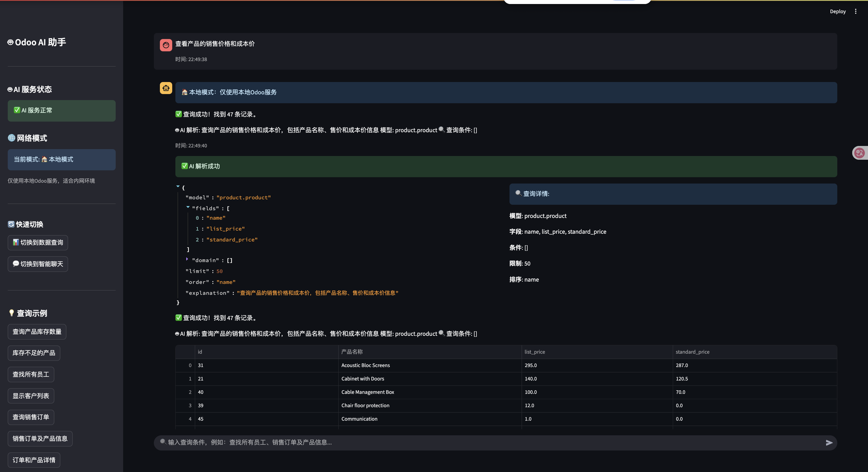
Task: Run the query sales orders example
Action: pos(31,417)
